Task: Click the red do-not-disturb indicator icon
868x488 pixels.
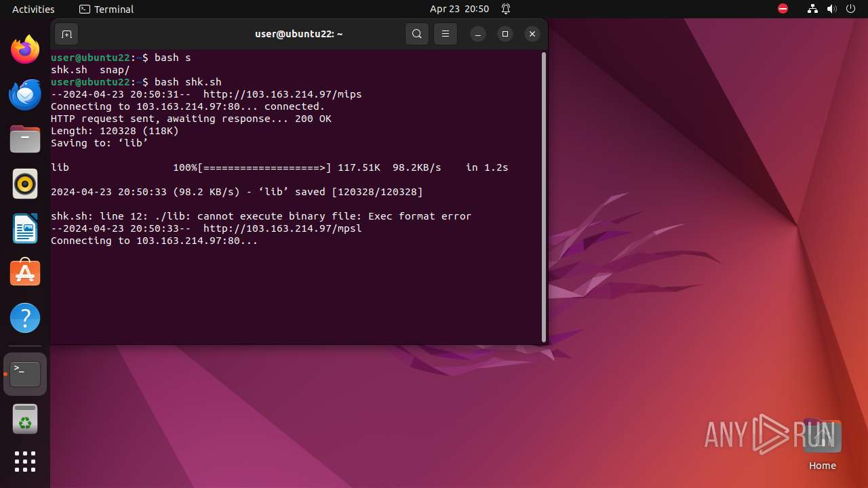Action: pos(783,9)
